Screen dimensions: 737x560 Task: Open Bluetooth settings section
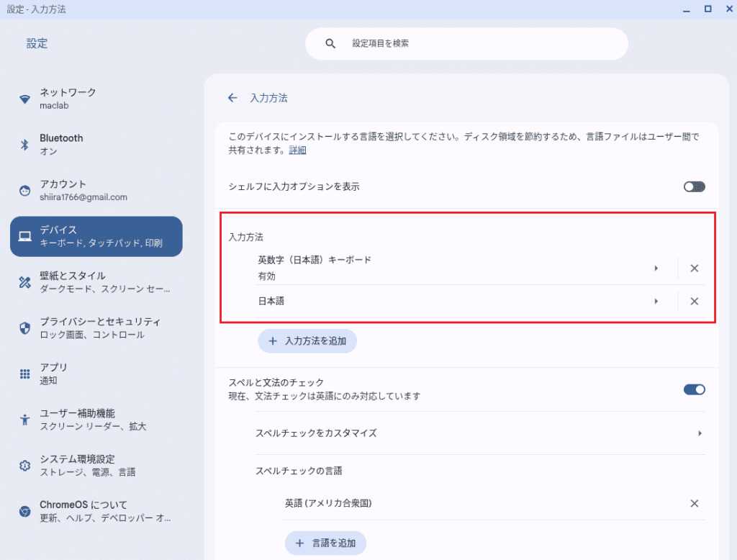[x=96, y=145]
